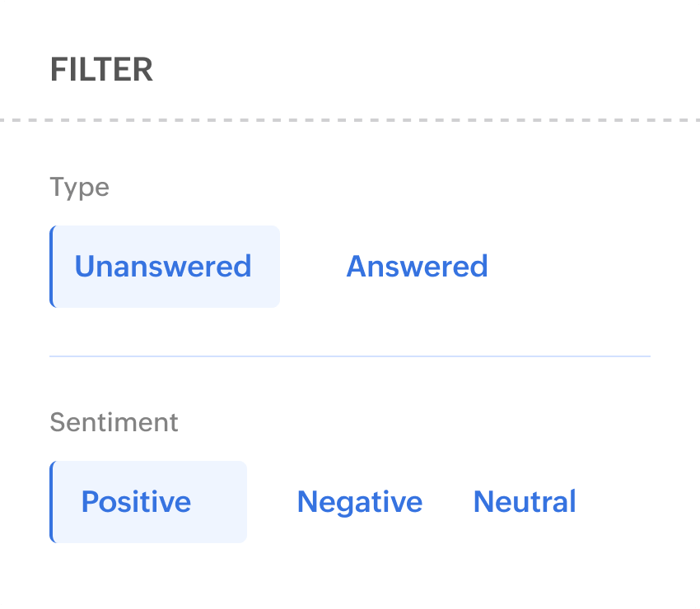Viewport: 700px width, 609px height.
Task: Show only Answered items
Action: [417, 267]
